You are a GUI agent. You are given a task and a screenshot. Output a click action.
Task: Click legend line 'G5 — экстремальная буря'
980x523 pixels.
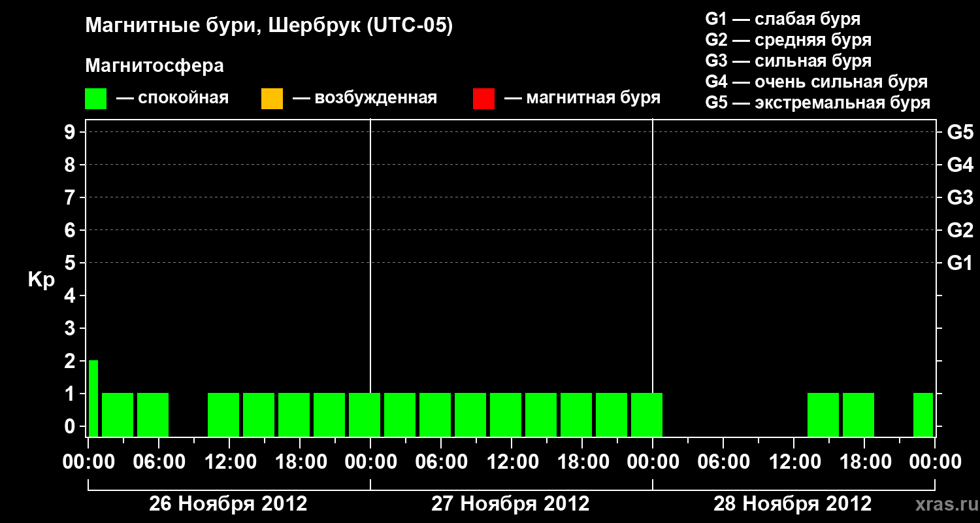tap(817, 103)
